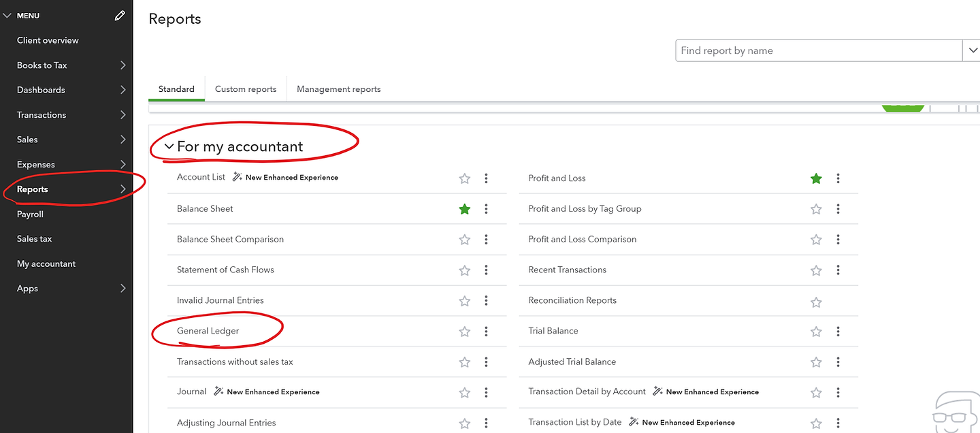Star the General Ledger report
This screenshot has width=980, height=433.
click(465, 332)
